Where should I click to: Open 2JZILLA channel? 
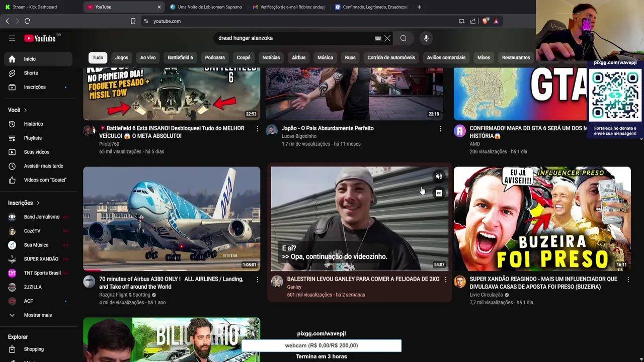click(38, 287)
